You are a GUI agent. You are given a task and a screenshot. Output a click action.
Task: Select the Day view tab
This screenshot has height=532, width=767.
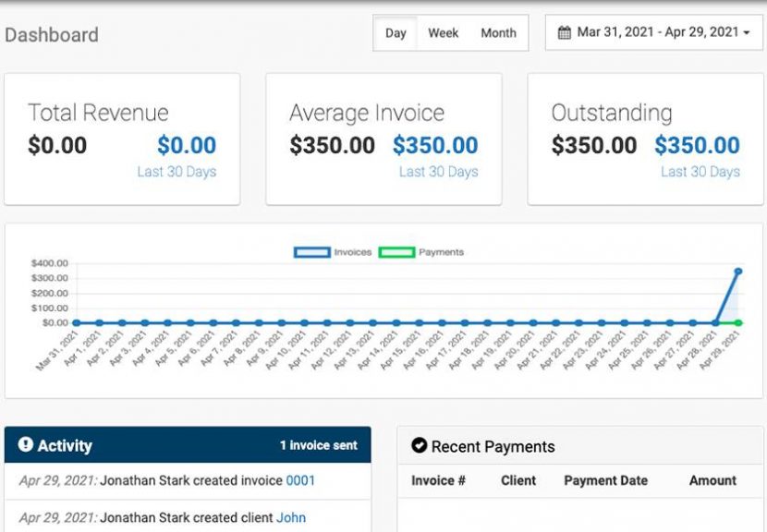(x=396, y=32)
